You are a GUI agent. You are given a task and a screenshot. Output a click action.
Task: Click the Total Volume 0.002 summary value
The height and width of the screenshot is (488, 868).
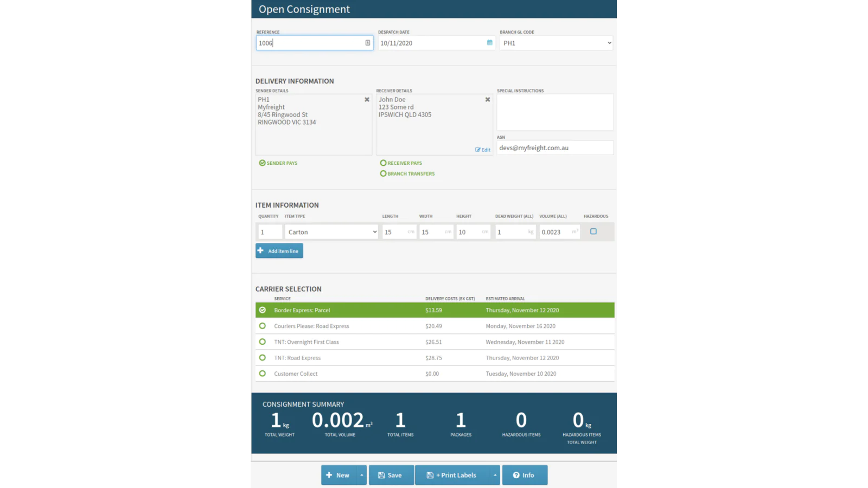click(x=338, y=420)
